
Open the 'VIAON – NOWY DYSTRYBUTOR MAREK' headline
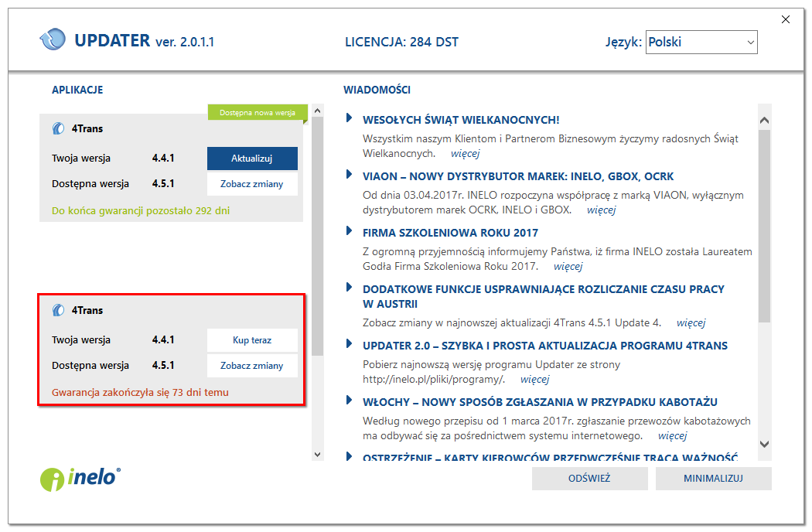coord(518,176)
